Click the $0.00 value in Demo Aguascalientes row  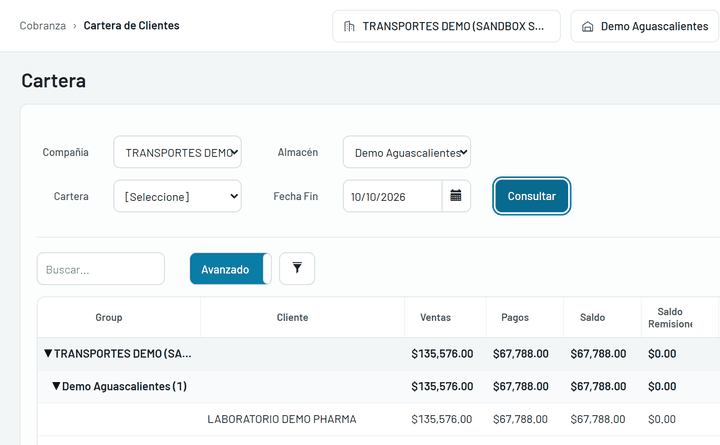[x=662, y=386]
